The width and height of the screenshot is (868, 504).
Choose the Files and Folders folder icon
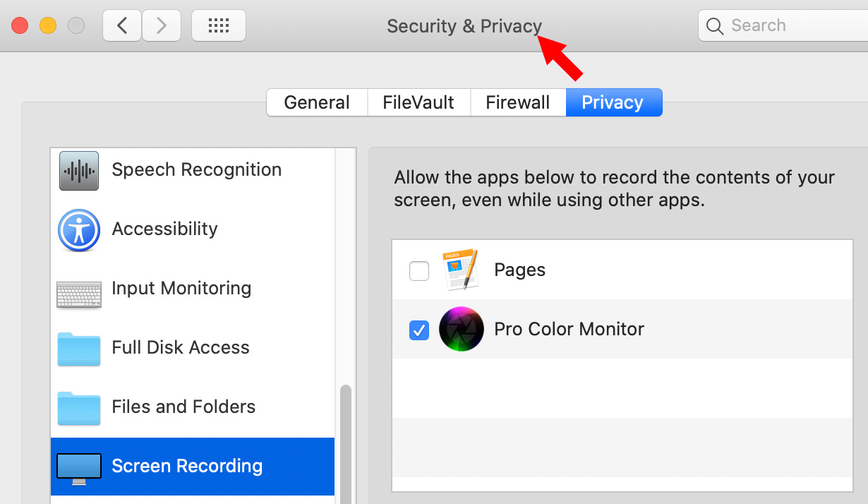coord(78,408)
